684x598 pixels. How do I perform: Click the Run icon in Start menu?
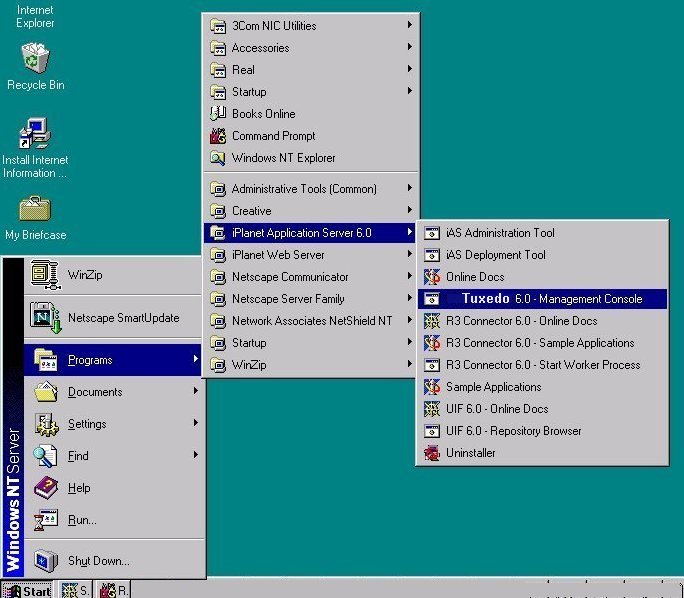click(46, 519)
